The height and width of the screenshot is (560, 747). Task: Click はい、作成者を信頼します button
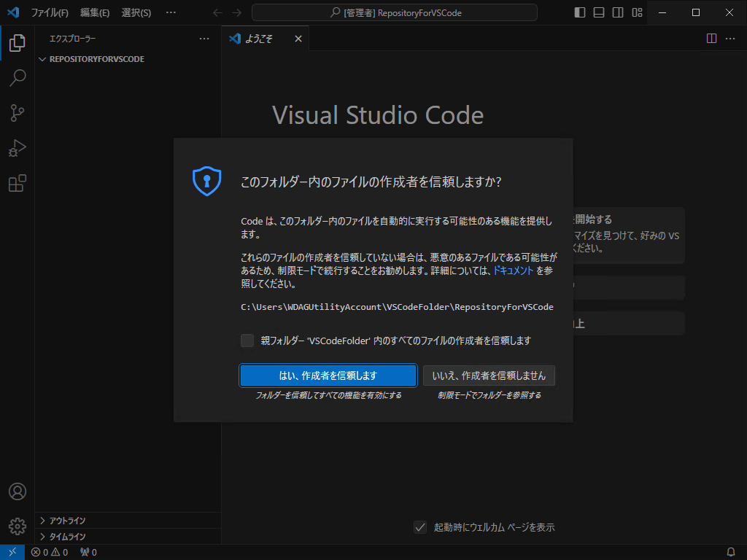(328, 376)
